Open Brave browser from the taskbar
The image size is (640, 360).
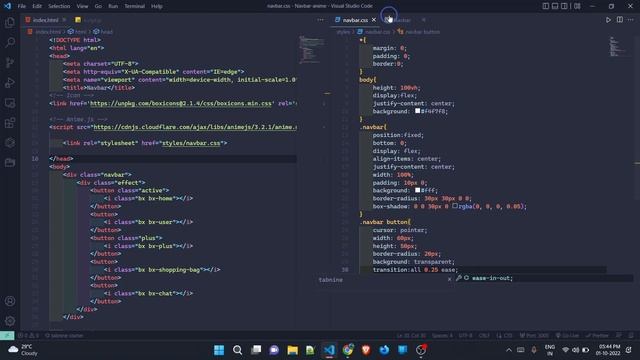[x=366, y=350]
